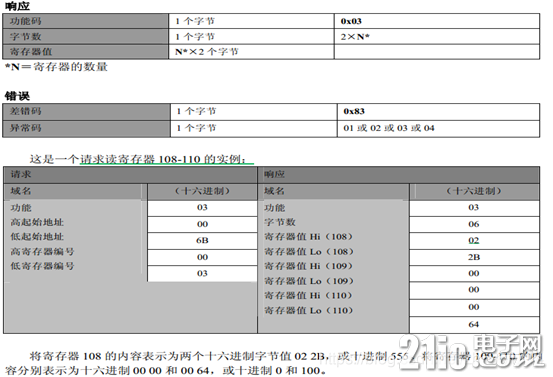Screen dimensions: 553x377
Task: Select the exception code cell with 01 to 04
Action: pyautogui.click(x=438, y=129)
